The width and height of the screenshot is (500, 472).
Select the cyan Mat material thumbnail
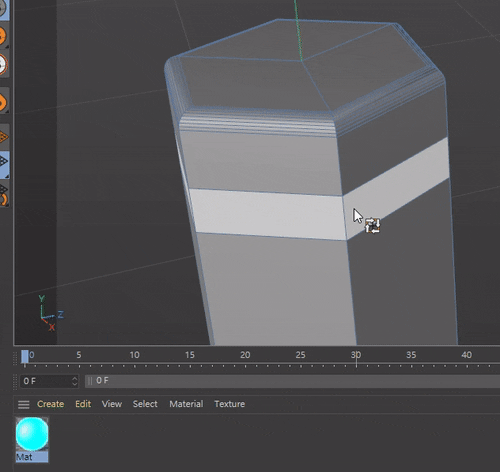click(x=32, y=434)
